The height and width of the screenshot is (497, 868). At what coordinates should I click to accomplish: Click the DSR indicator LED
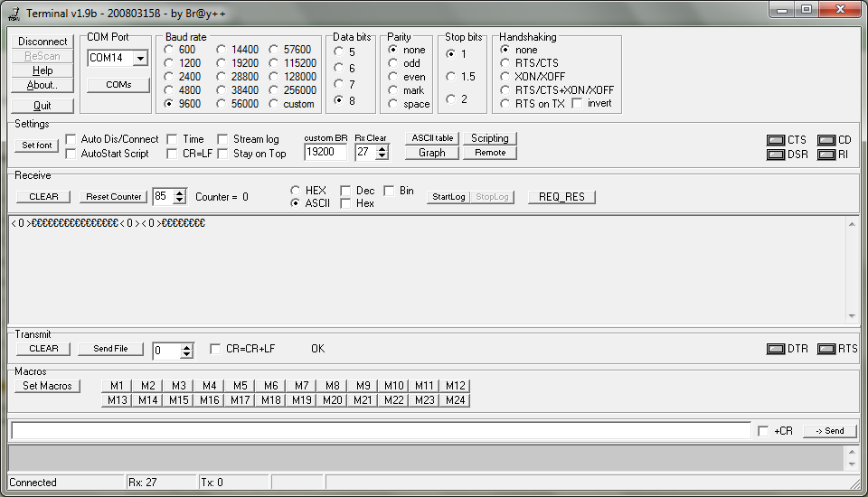pyautogui.click(x=776, y=155)
